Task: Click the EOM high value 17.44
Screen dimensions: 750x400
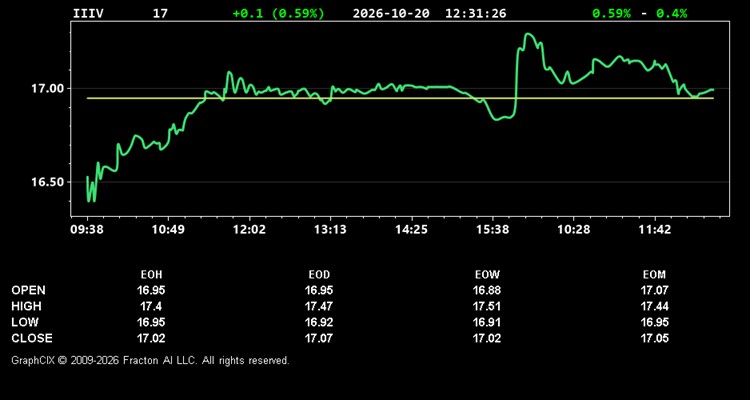Action: tap(654, 306)
